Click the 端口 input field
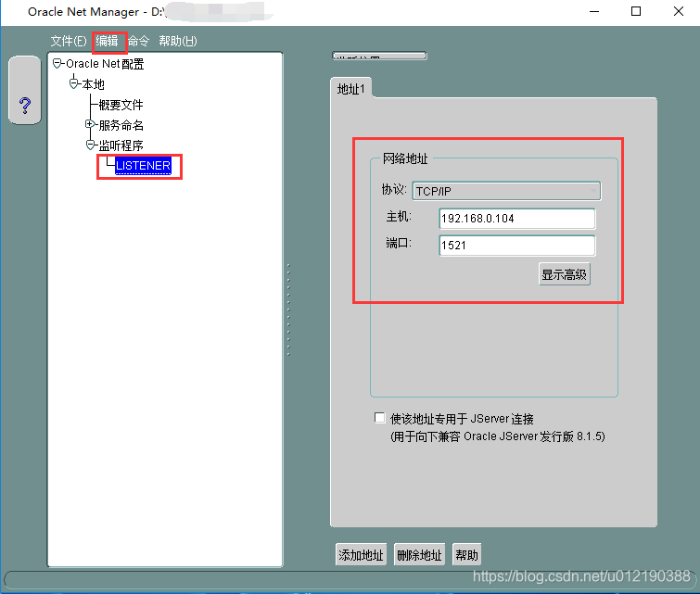The image size is (700, 594). pos(517,246)
